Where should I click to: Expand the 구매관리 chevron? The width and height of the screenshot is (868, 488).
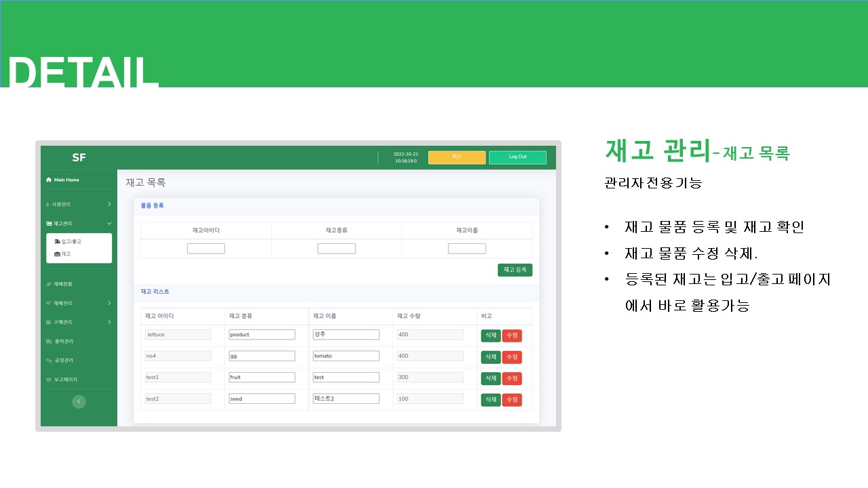(x=109, y=322)
